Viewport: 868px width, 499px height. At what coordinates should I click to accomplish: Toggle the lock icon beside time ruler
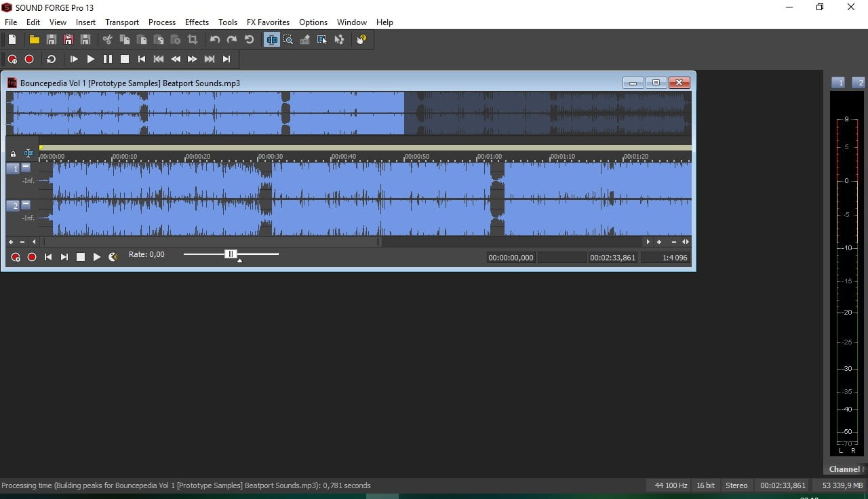13,154
